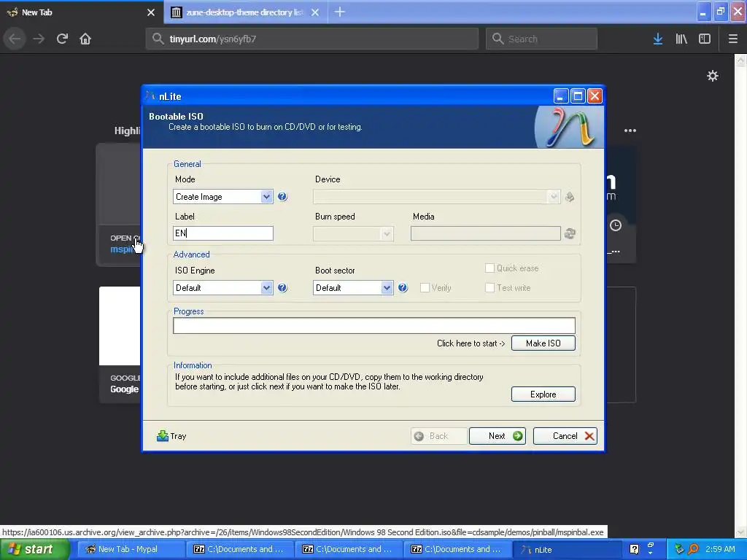Click the browser forward arrow
Image resolution: width=747 pixels, height=560 pixels.
(x=39, y=39)
